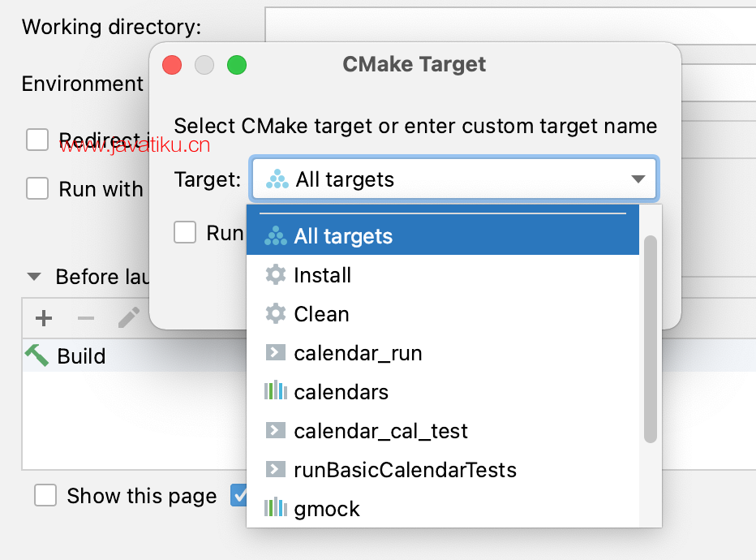The height and width of the screenshot is (560, 756).
Task: Tick the Run checkbox in CMake Target dialog
Action: tap(185, 232)
